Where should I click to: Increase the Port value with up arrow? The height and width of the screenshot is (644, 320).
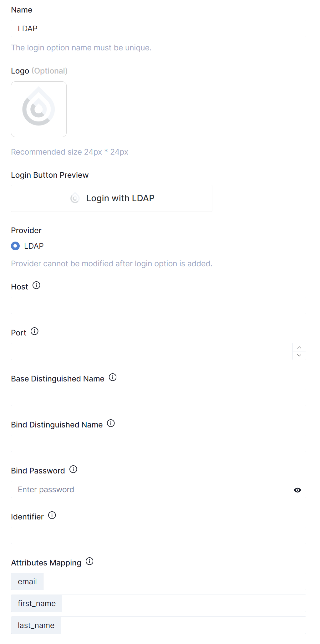click(x=299, y=348)
